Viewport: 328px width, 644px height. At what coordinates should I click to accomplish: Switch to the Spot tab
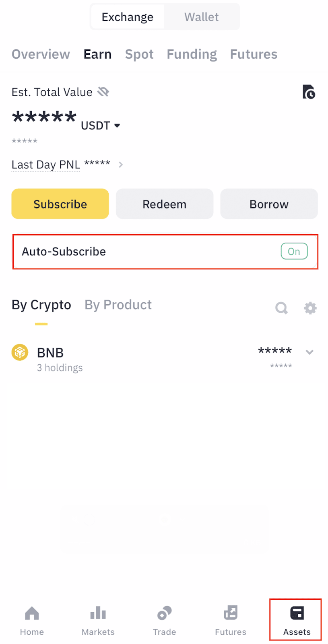point(139,54)
